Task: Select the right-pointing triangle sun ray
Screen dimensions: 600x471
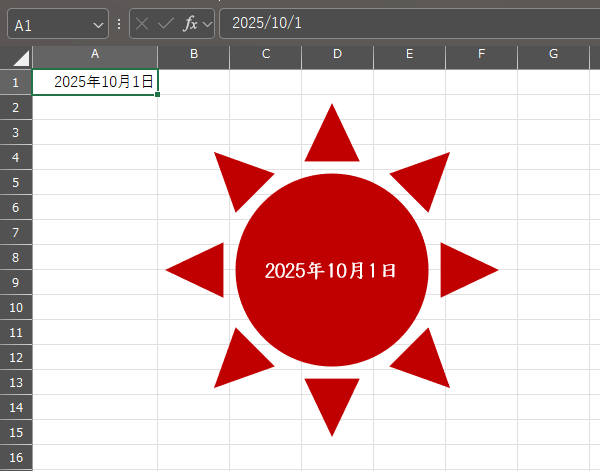Action: [464, 269]
